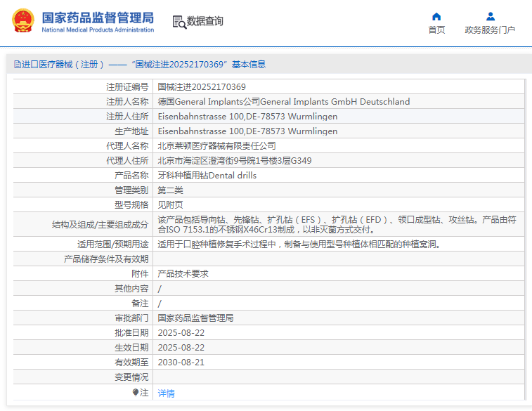532x411 pixels.
Task: Open the 详情 link in the notes row
Action: coord(166,393)
